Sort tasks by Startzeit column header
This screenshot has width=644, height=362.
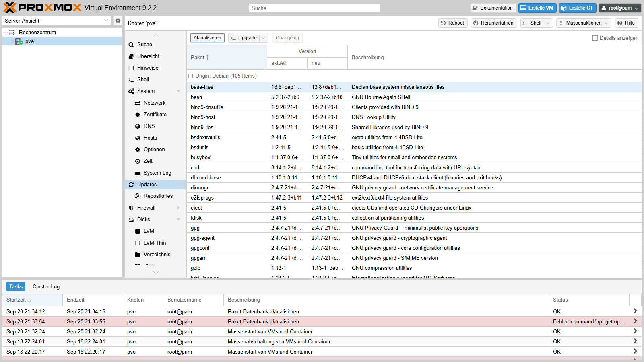(32, 300)
